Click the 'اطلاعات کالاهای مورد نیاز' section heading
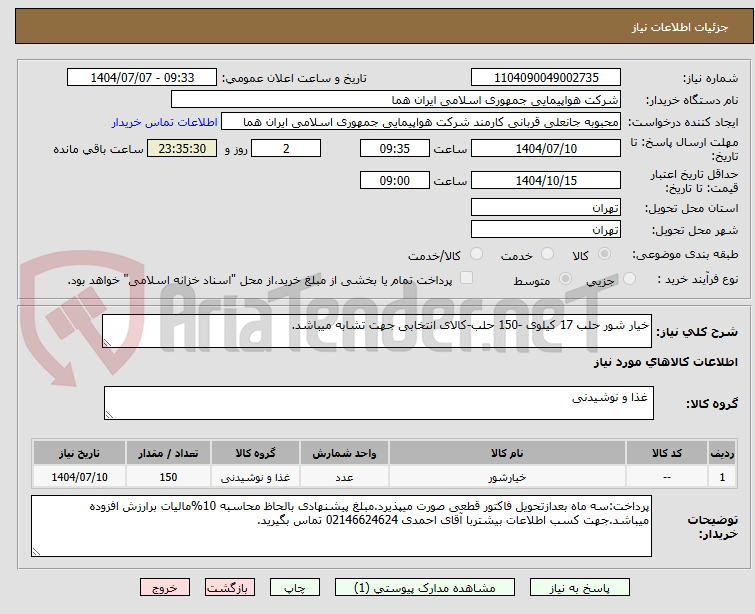The height and width of the screenshot is (614, 755). pyautogui.click(x=665, y=362)
